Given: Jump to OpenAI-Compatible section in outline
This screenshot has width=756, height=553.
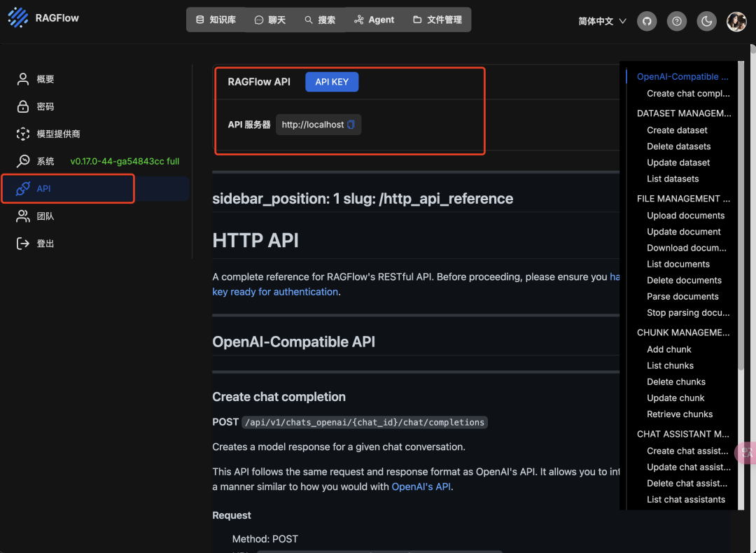Looking at the screenshot, I should [x=682, y=77].
